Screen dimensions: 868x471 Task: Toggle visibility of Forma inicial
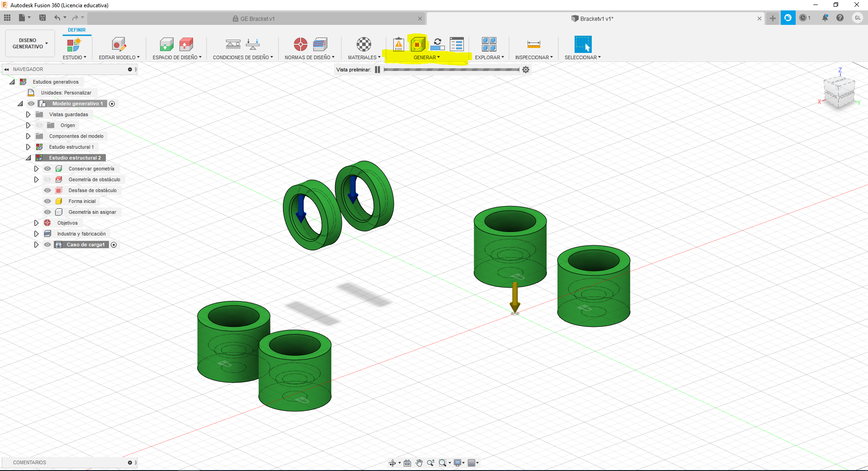pos(47,201)
